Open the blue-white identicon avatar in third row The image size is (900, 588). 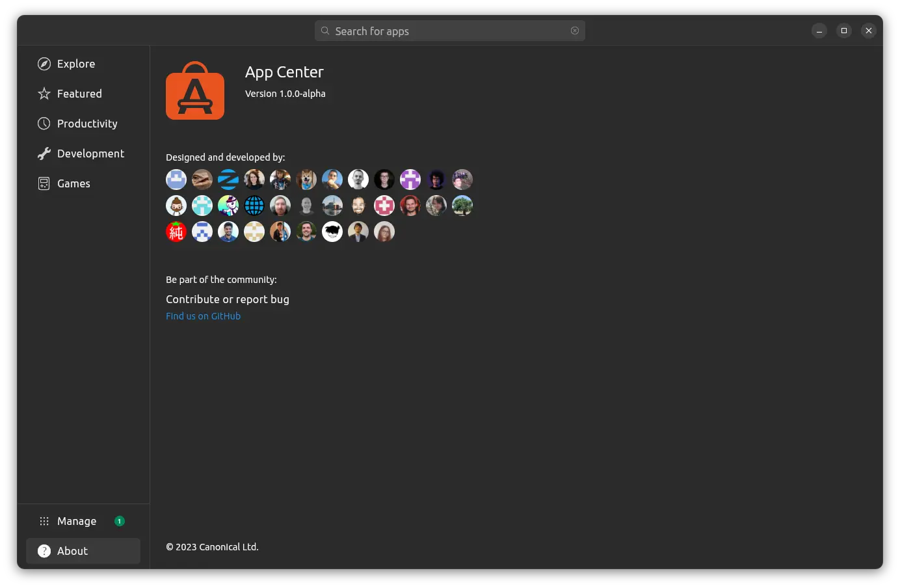pyautogui.click(x=202, y=232)
